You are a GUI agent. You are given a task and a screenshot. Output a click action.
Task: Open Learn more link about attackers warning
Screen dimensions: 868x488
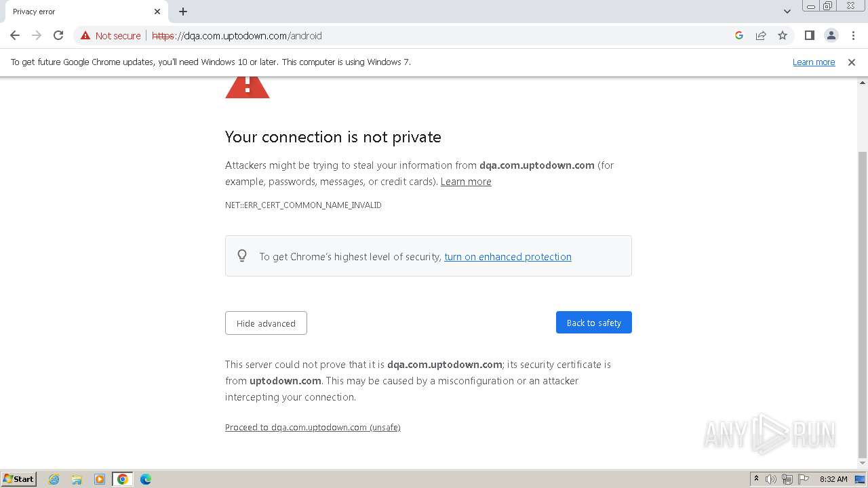[466, 182]
